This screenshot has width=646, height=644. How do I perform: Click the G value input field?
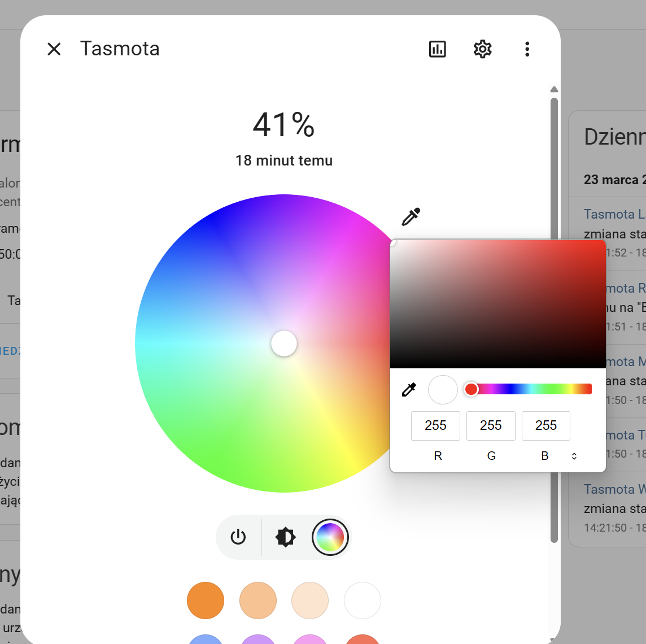(491, 425)
